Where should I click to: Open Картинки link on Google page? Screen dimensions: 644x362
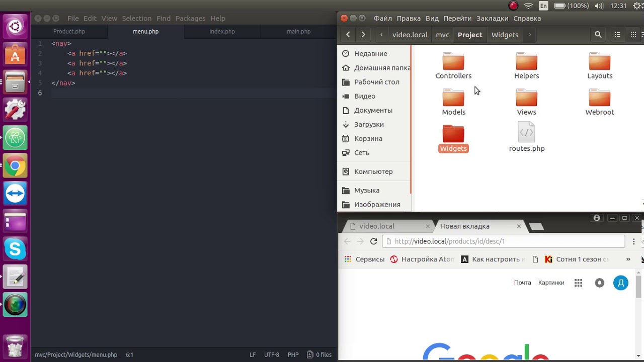click(551, 283)
